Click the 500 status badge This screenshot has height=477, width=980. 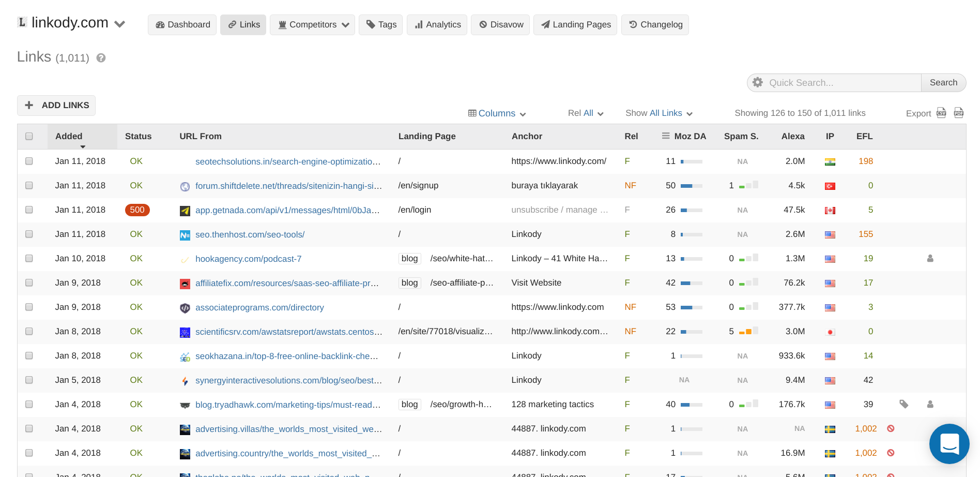click(x=137, y=210)
